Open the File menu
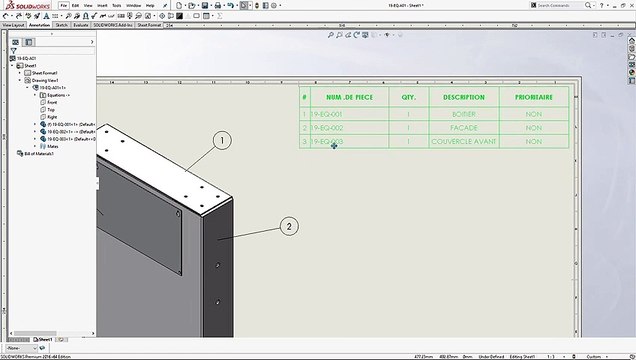 point(63,6)
